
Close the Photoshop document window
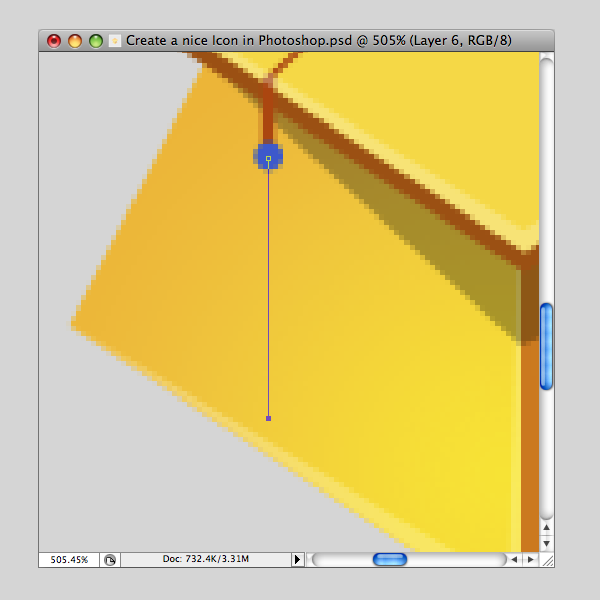tap(54, 41)
